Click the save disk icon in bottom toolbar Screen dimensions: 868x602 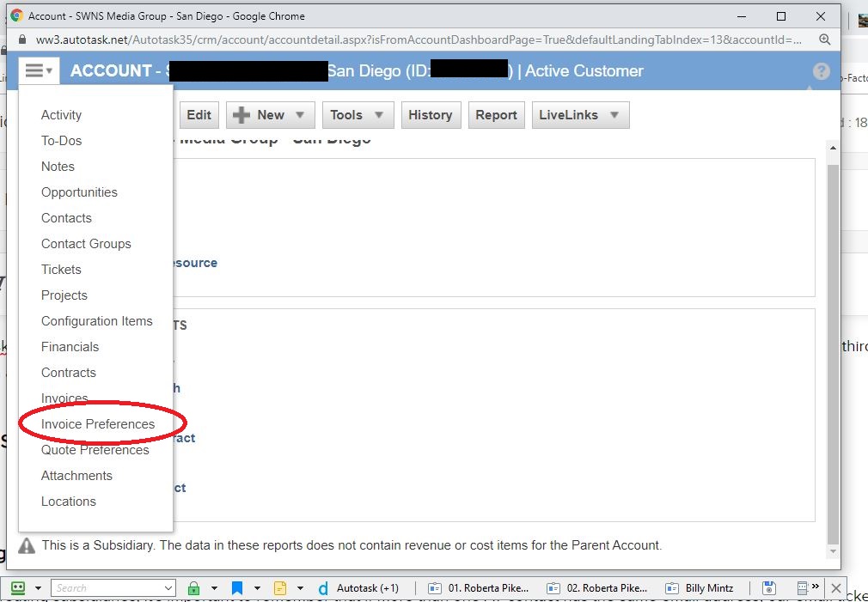768,587
